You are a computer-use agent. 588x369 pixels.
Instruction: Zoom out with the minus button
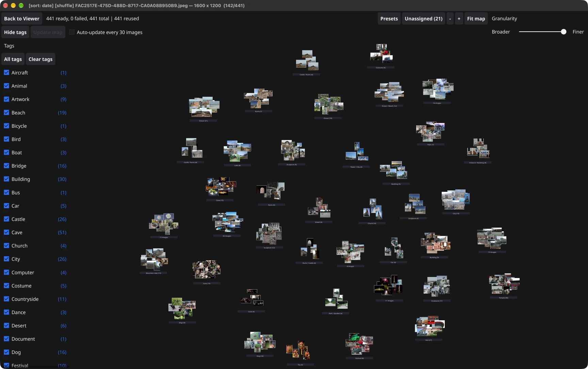(450, 19)
